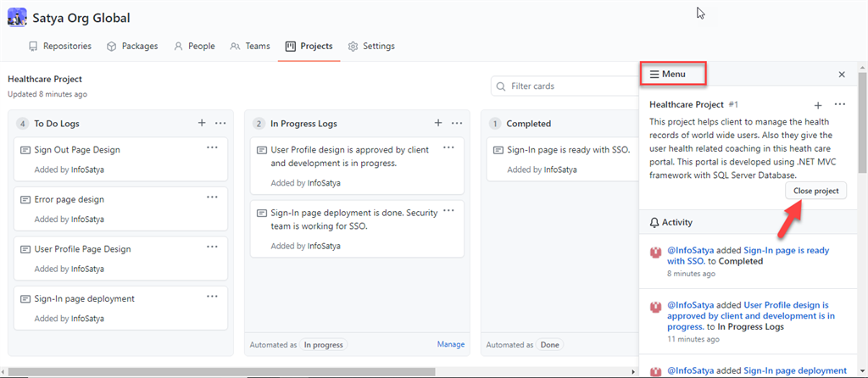Click note icon on Error page design card

[25, 200]
